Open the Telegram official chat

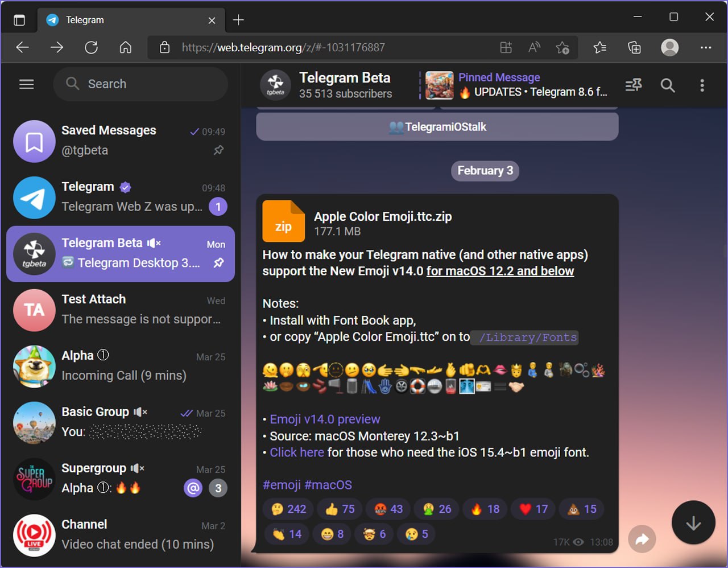tap(121, 197)
